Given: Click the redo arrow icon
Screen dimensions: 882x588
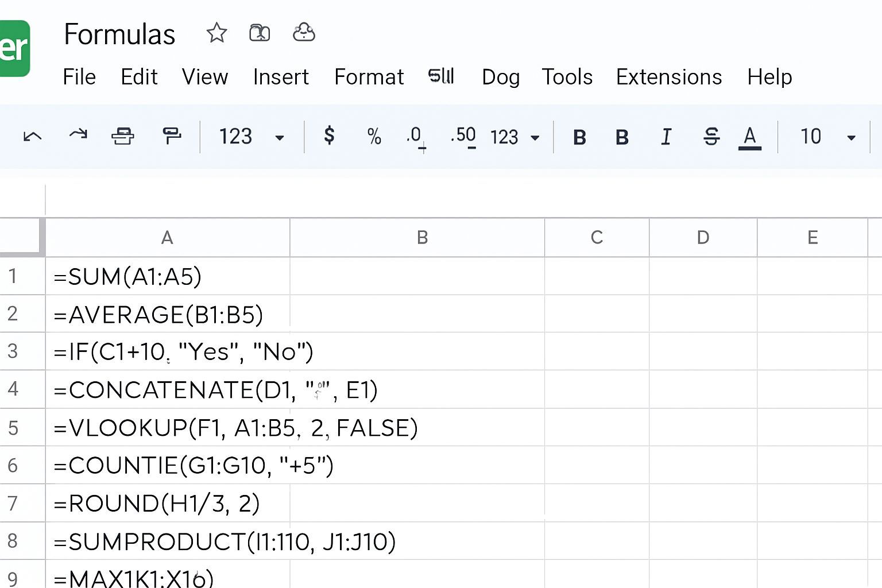Looking at the screenshot, I should [78, 136].
